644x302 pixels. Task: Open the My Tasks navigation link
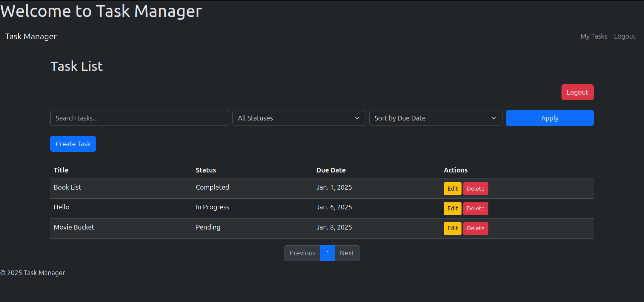pos(594,36)
